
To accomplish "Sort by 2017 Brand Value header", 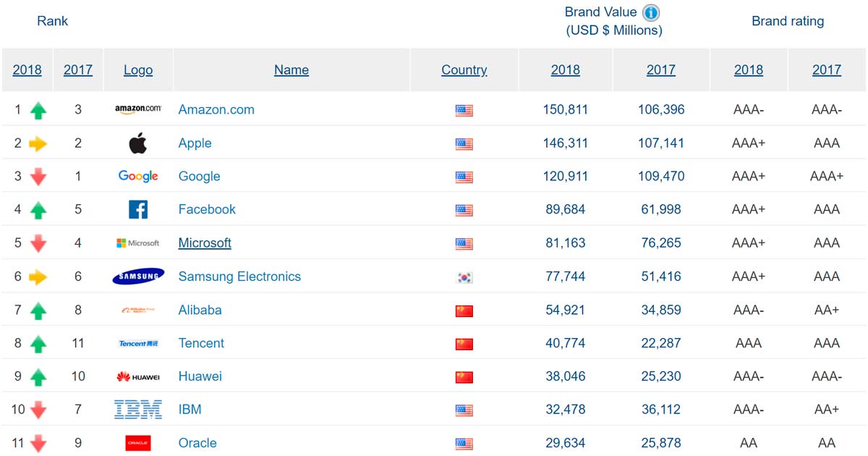I will [661, 70].
